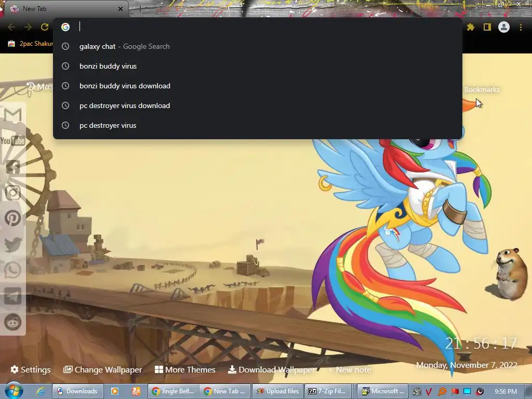532x399 pixels.
Task: Open the Telegram sidebar shortcut
Action: pos(13,296)
